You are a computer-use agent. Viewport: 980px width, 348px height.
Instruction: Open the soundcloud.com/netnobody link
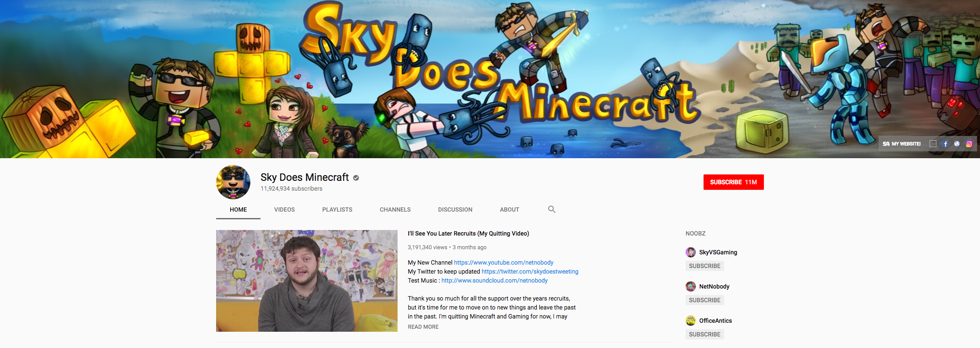[x=494, y=280]
